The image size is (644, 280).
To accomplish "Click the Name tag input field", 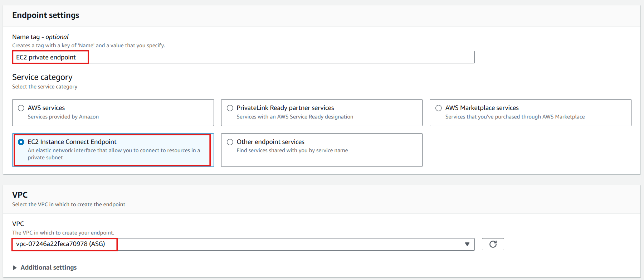I will (243, 57).
